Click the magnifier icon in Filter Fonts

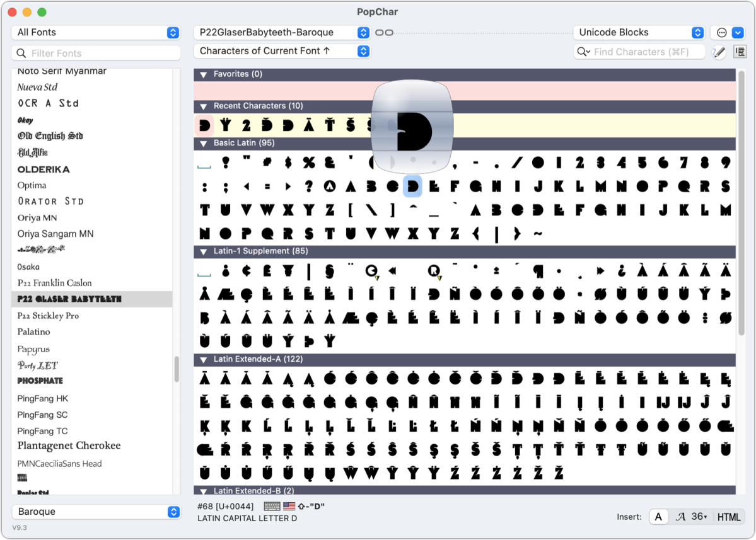[x=21, y=53]
